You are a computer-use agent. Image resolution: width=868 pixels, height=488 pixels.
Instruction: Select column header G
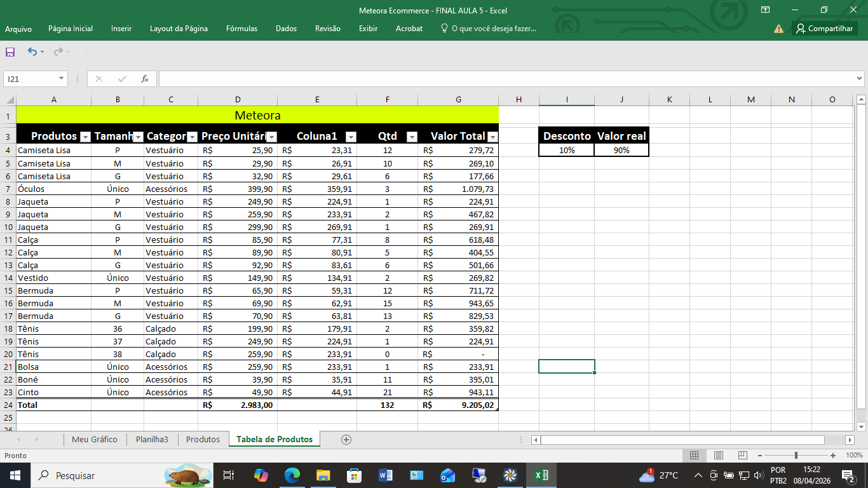tap(458, 99)
